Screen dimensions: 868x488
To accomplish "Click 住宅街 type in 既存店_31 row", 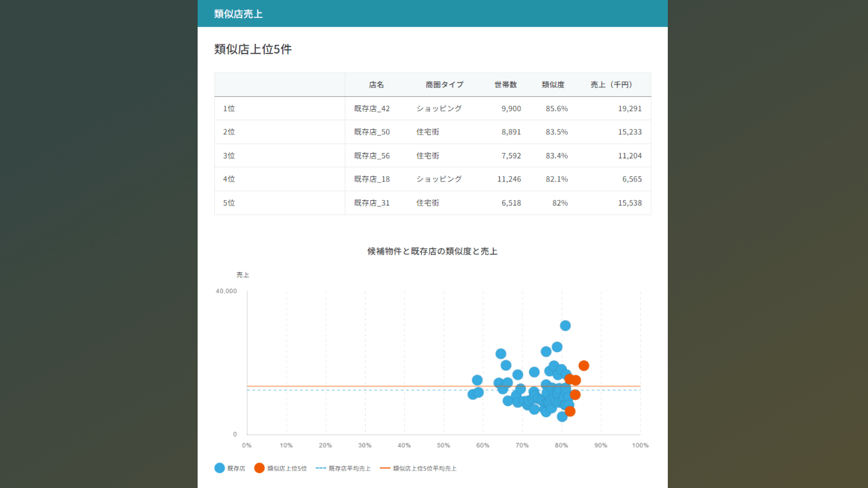I will tap(428, 203).
